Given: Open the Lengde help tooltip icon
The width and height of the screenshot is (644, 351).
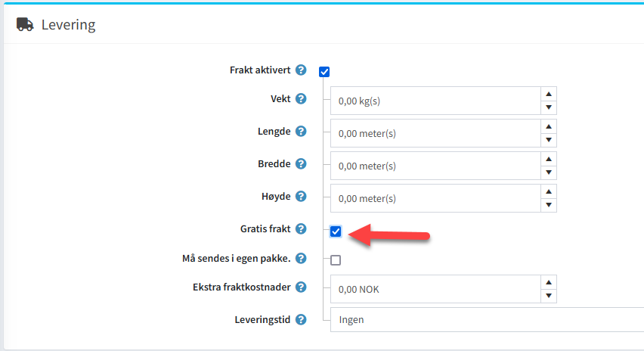Looking at the screenshot, I should (x=301, y=132).
